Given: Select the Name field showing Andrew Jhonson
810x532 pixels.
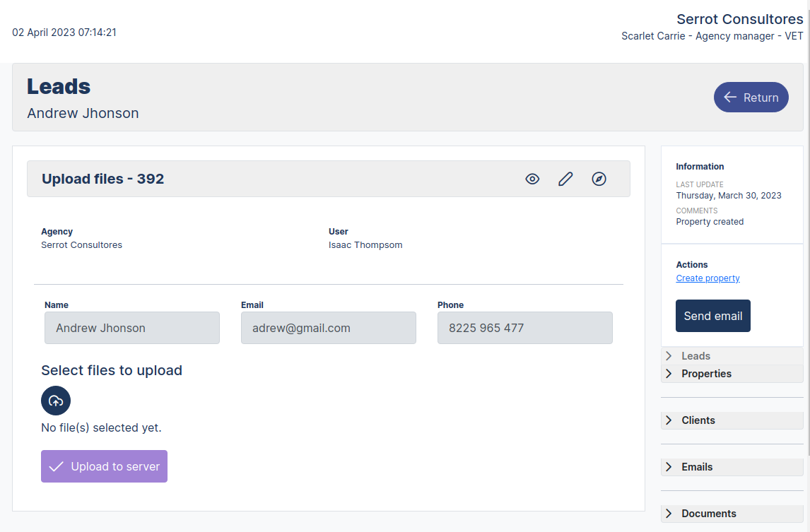Looking at the screenshot, I should point(131,328).
